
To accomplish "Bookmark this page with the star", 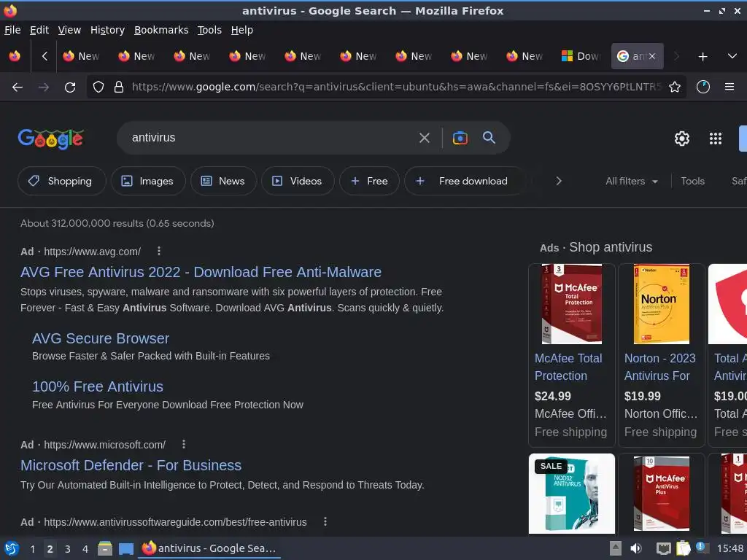I will tap(675, 87).
